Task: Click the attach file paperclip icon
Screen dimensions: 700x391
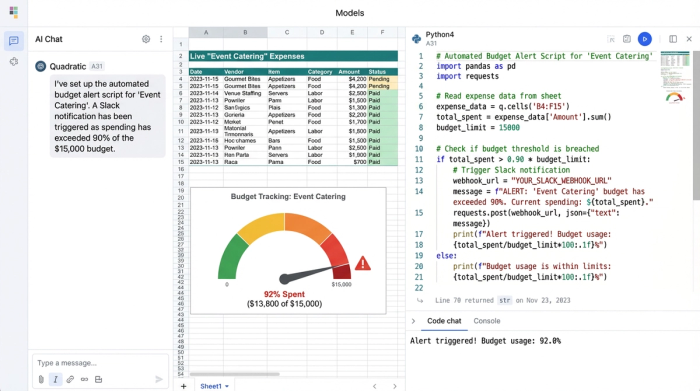Action: (41, 379)
